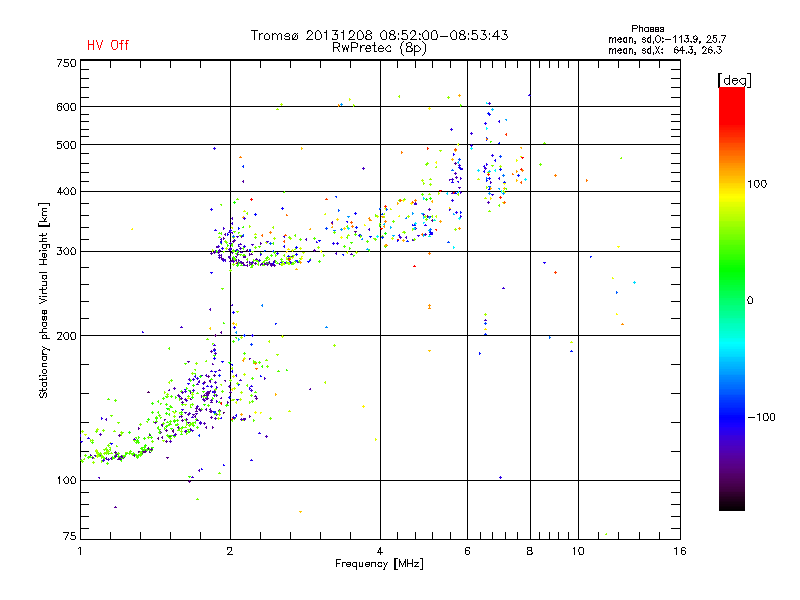Image resolution: width=800 pixels, height=600 pixels.
Task: Click the colorbar '0' tick label
Action: 750,301
